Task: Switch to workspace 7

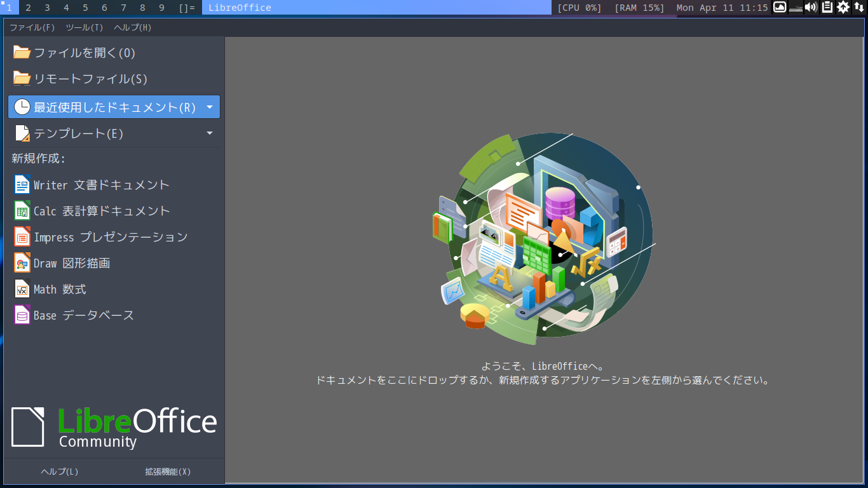Action: (123, 8)
